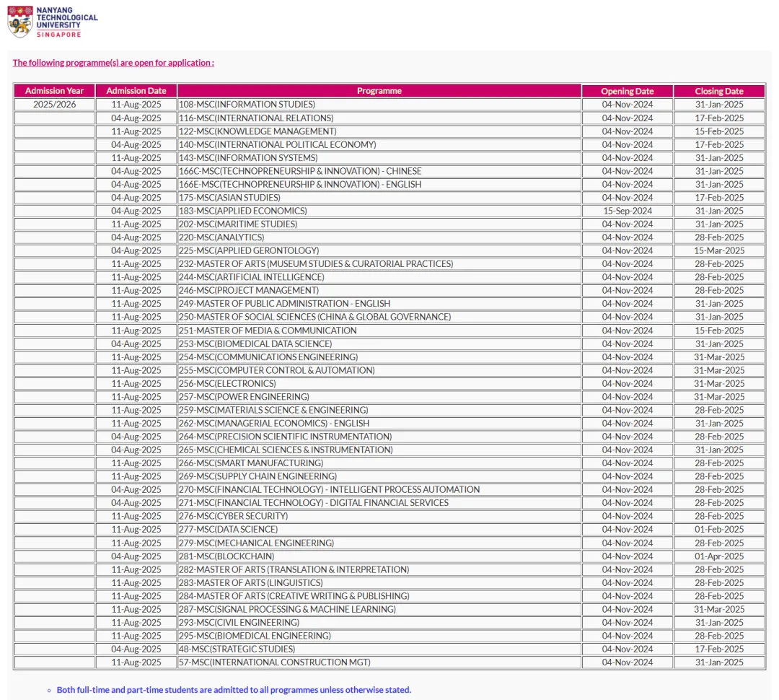Open 251-Master of Media & Communication programme
The width and height of the screenshot is (779, 700).
(x=268, y=331)
